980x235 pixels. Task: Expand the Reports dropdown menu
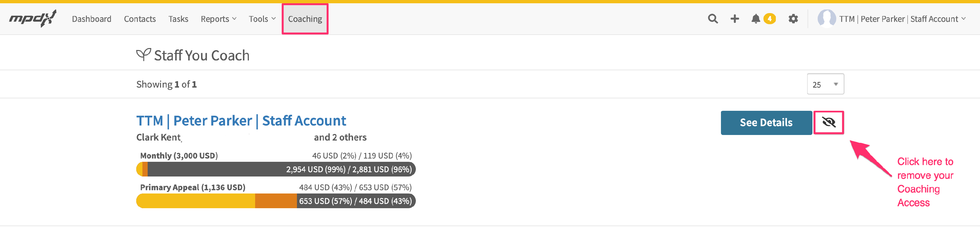(218, 19)
